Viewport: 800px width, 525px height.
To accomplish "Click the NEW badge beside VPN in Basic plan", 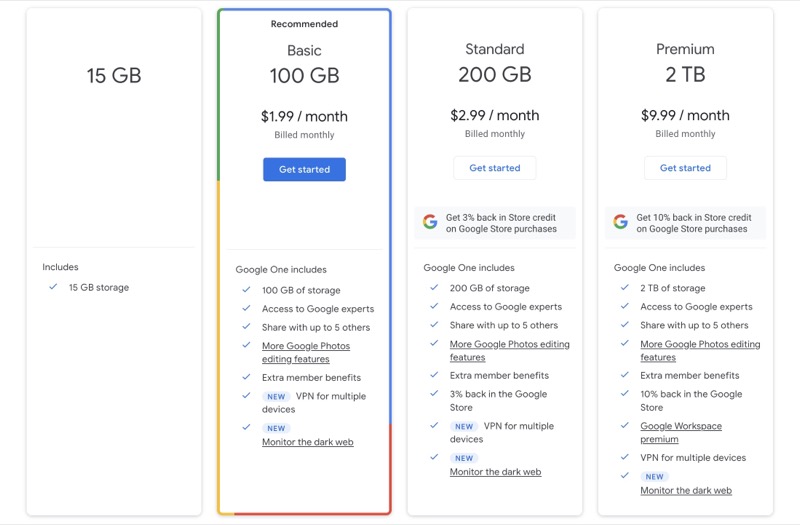I will tap(276, 396).
